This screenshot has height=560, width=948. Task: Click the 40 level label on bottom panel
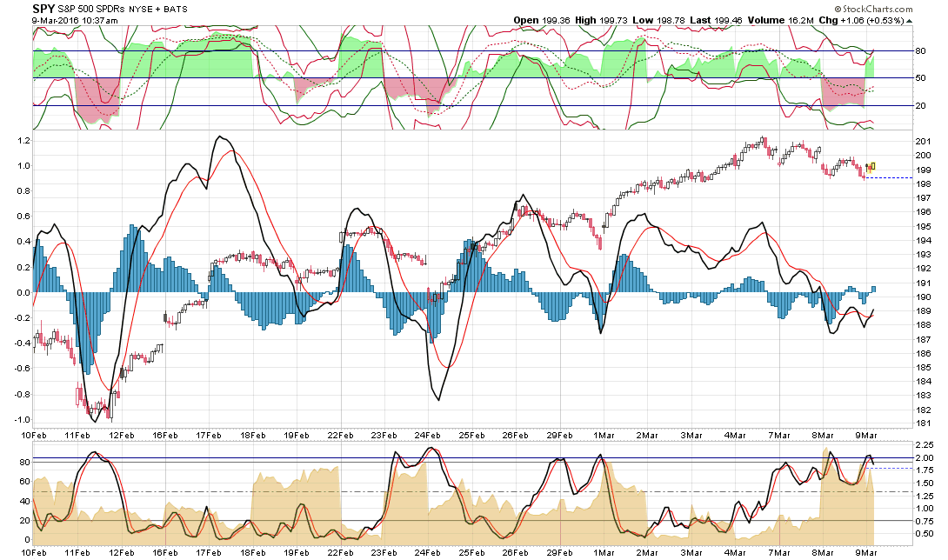[25, 501]
